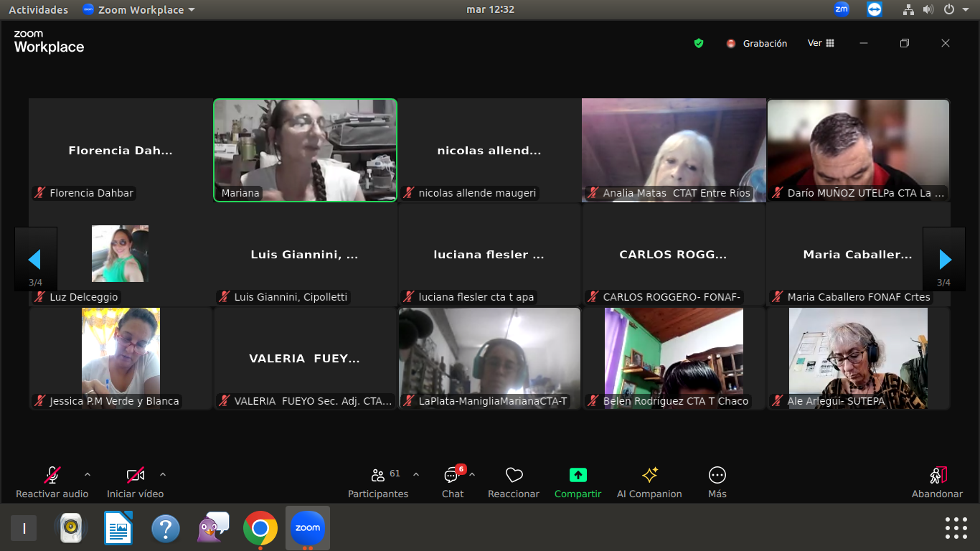Expand the arrow beside Participantes
This screenshot has width=980, height=551.
(x=416, y=474)
